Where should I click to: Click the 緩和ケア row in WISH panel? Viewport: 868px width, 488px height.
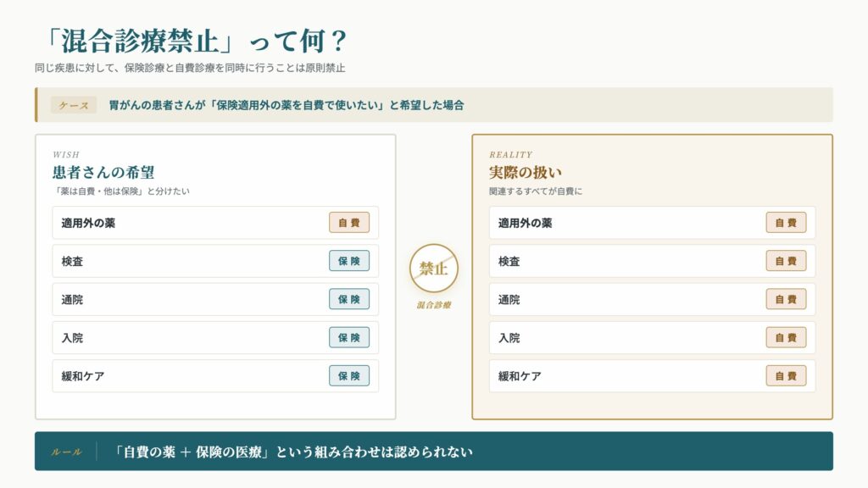click(x=215, y=375)
